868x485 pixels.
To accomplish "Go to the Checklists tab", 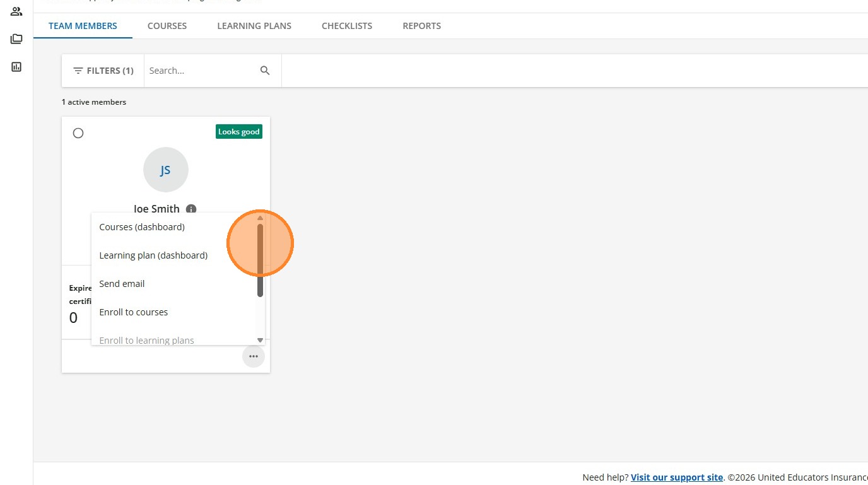I will pos(347,26).
